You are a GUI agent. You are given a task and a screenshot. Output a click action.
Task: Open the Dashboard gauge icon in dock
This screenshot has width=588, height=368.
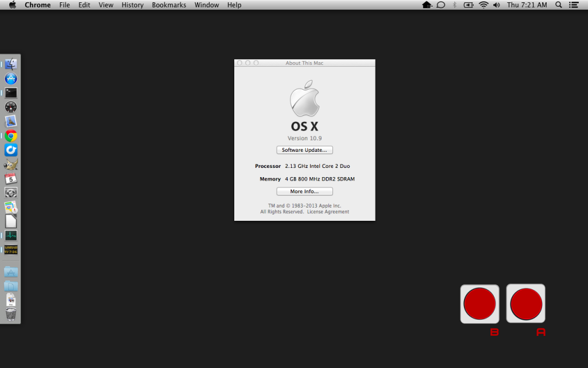(11, 107)
